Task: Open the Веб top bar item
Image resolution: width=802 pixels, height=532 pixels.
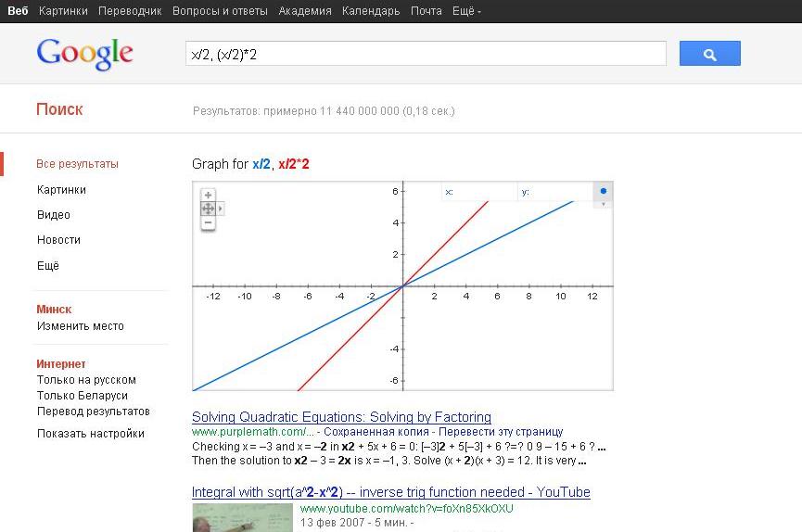Action: [18, 11]
